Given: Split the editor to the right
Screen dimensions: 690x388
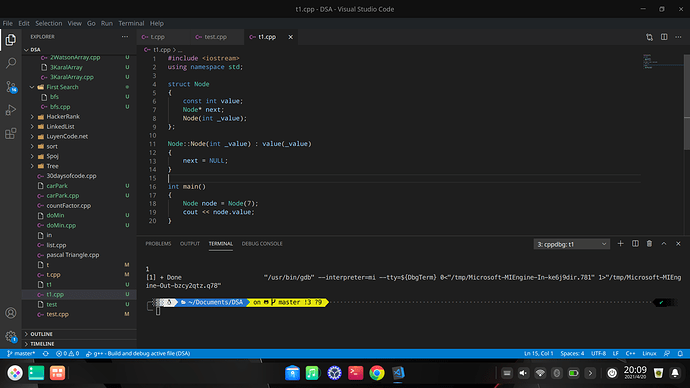Looking at the screenshot, I should coord(664,37).
